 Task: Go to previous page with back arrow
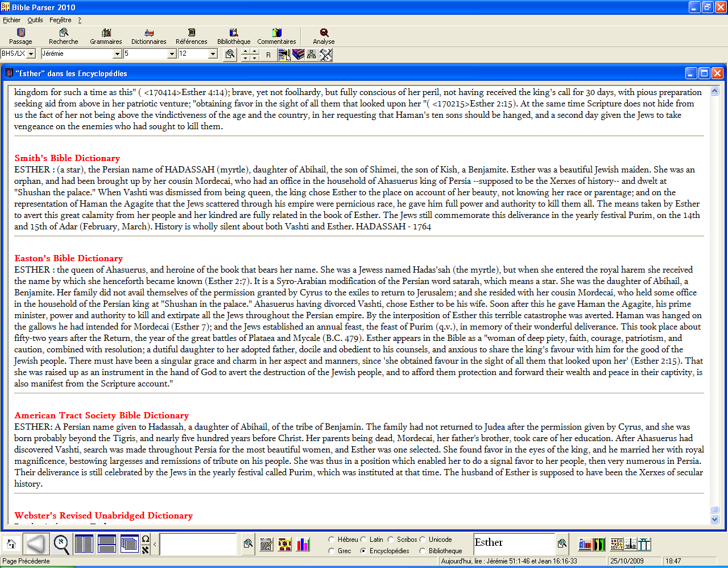[36, 544]
